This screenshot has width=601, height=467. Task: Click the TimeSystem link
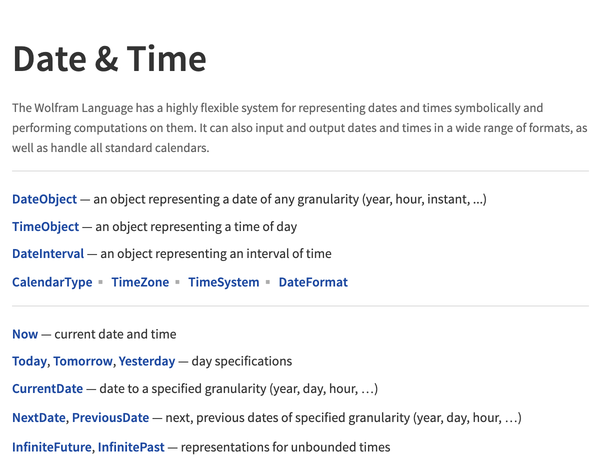pyautogui.click(x=223, y=282)
